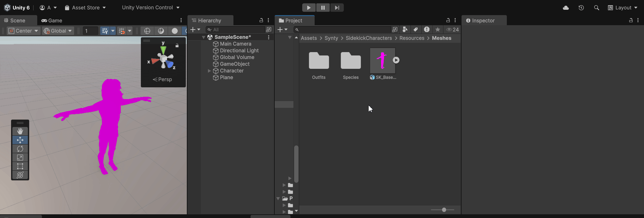The image size is (644, 218).
Task: Toggle the Inspector panel lock
Action: 631,20
